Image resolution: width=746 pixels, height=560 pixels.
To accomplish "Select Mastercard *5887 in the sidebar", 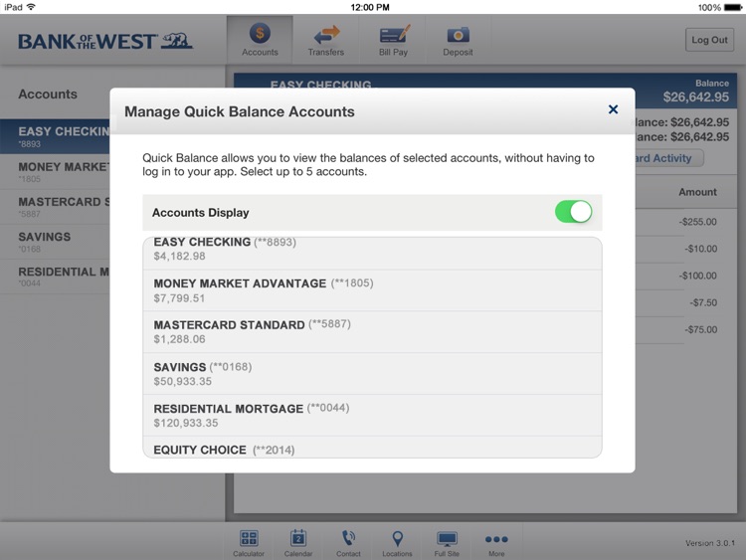I will (55, 207).
